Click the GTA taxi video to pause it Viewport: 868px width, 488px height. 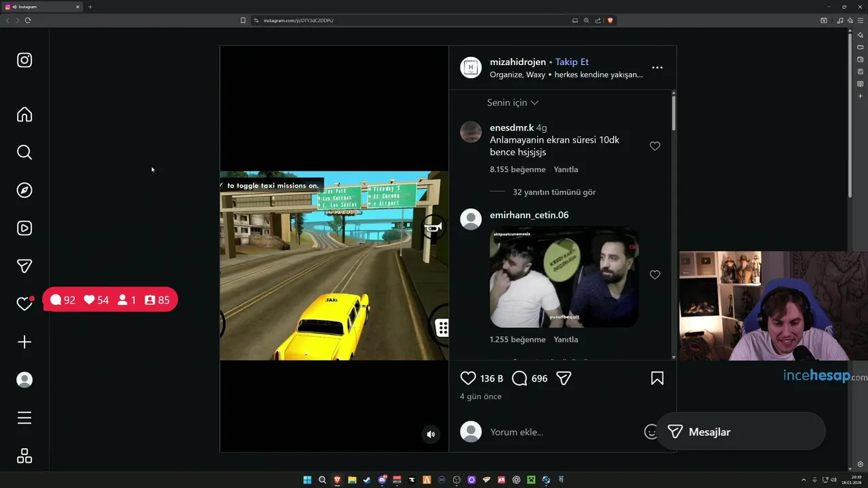[334, 266]
